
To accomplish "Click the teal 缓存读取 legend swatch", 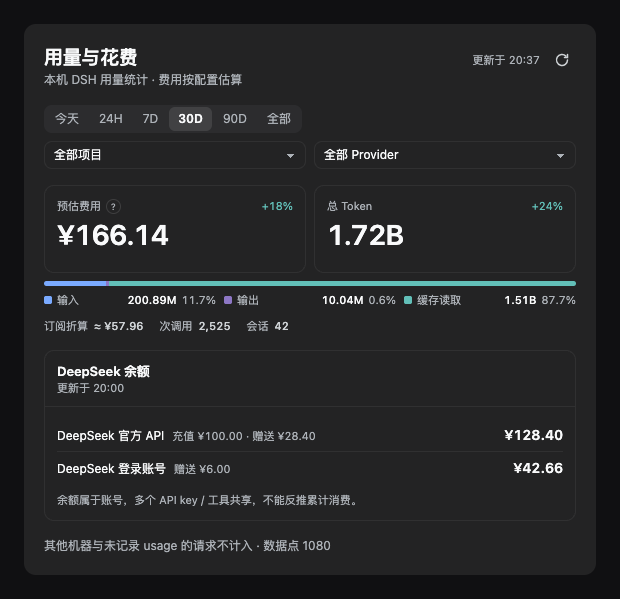I will [x=408, y=300].
